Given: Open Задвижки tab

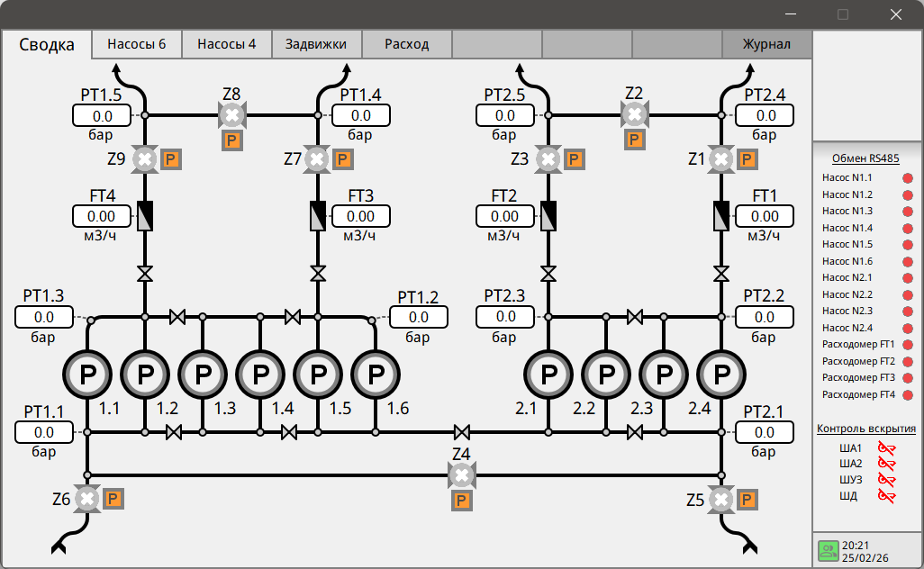Looking at the screenshot, I should pyautogui.click(x=316, y=44).
